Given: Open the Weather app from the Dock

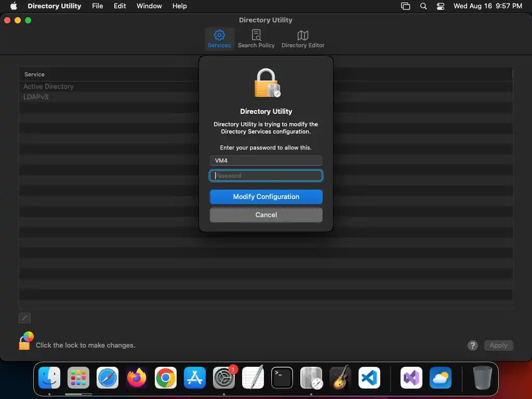Looking at the screenshot, I should point(441,378).
